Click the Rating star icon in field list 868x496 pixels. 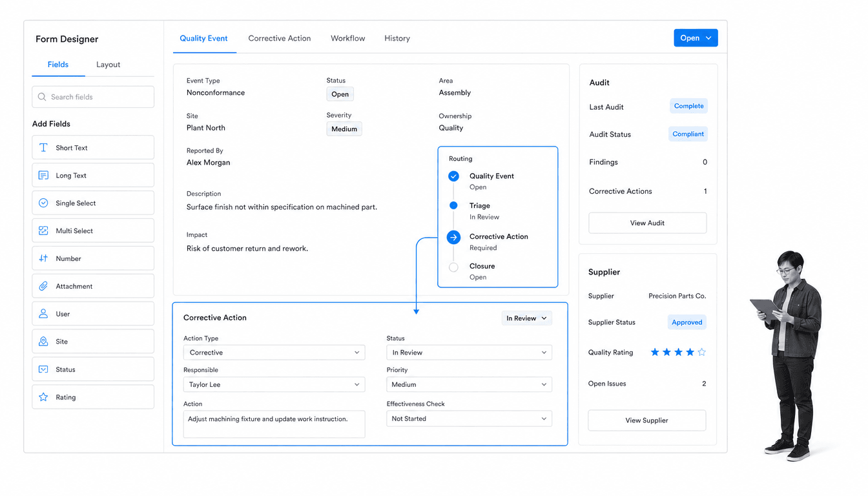(43, 397)
